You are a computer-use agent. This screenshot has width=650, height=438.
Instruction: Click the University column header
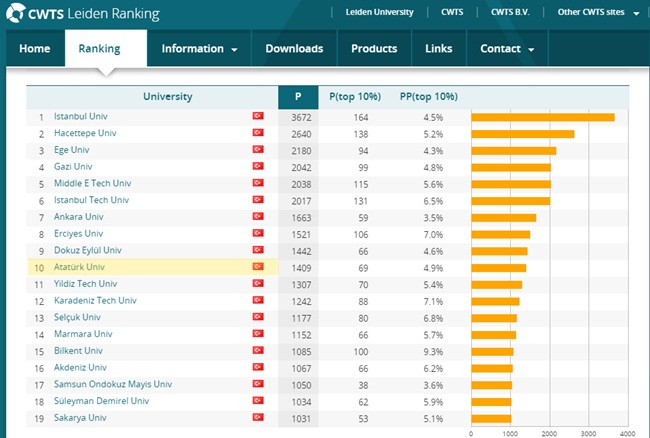point(167,97)
